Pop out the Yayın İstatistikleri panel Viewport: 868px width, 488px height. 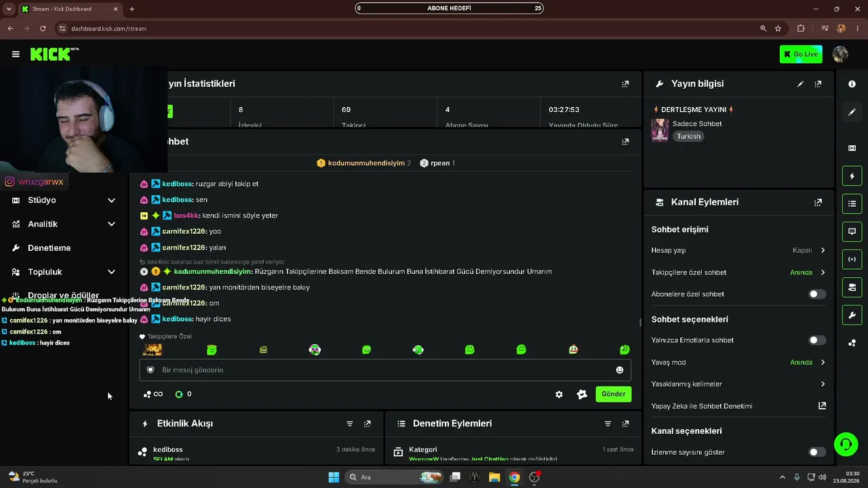click(625, 84)
